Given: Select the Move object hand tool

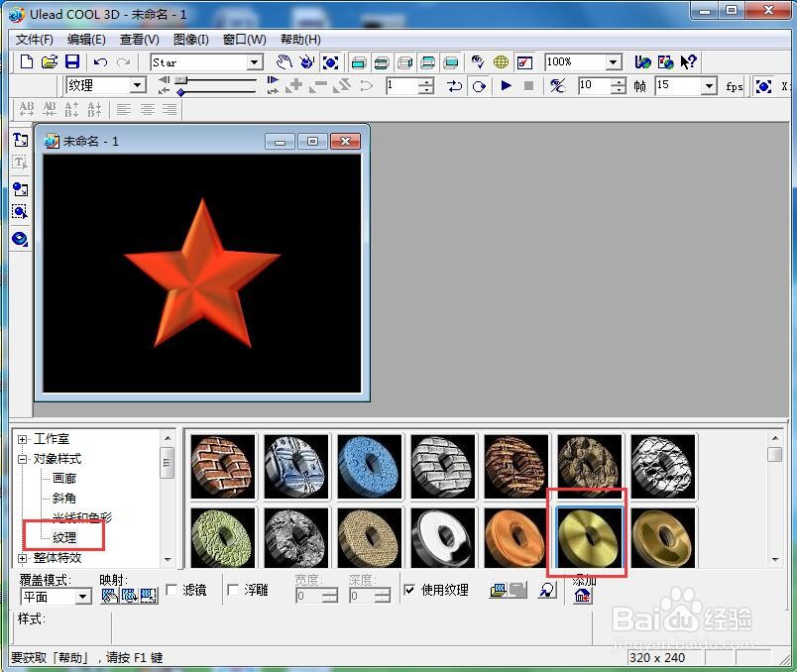Looking at the screenshot, I should click(285, 62).
